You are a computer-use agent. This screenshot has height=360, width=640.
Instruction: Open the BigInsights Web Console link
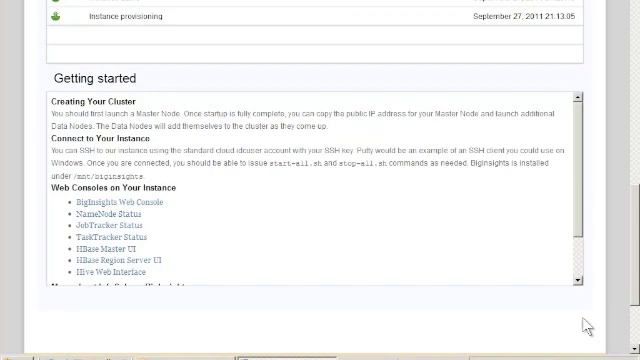pos(120,202)
